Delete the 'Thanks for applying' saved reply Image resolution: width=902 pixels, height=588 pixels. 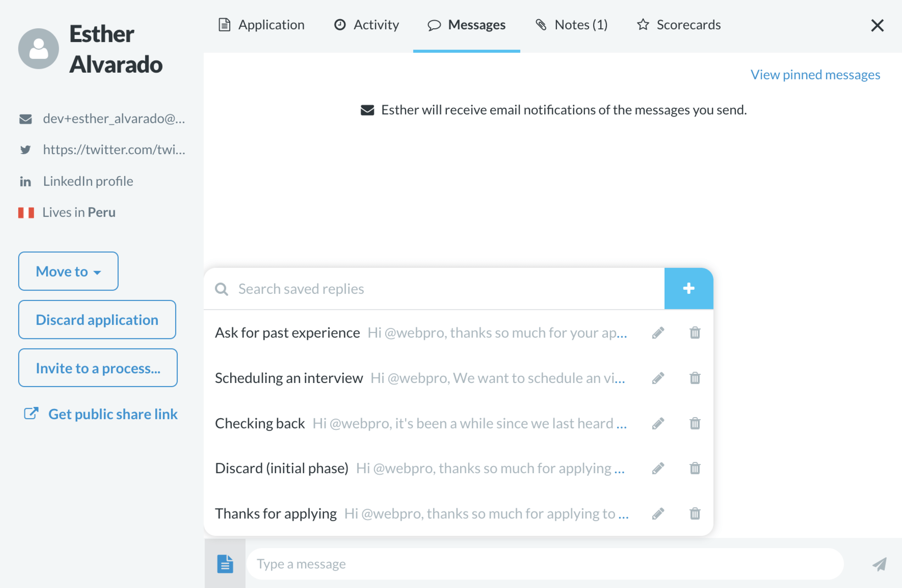pyautogui.click(x=695, y=513)
